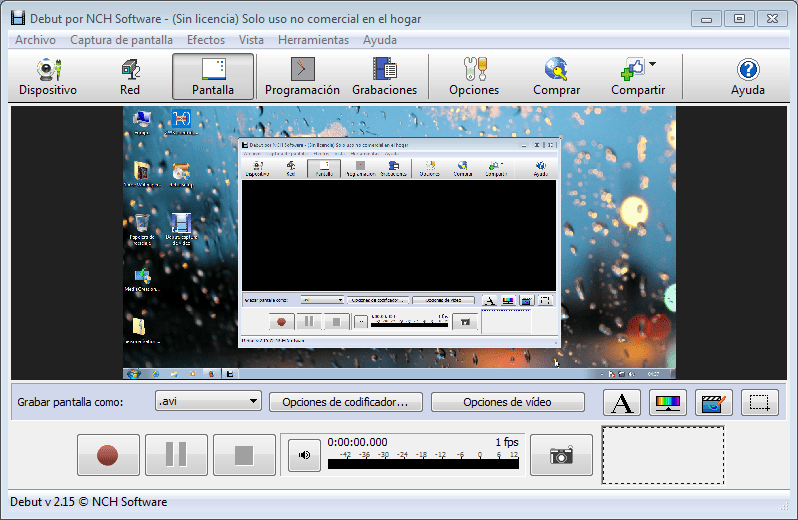Click the 0:00:00.000 time display
798x520 pixels.
pos(357,442)
